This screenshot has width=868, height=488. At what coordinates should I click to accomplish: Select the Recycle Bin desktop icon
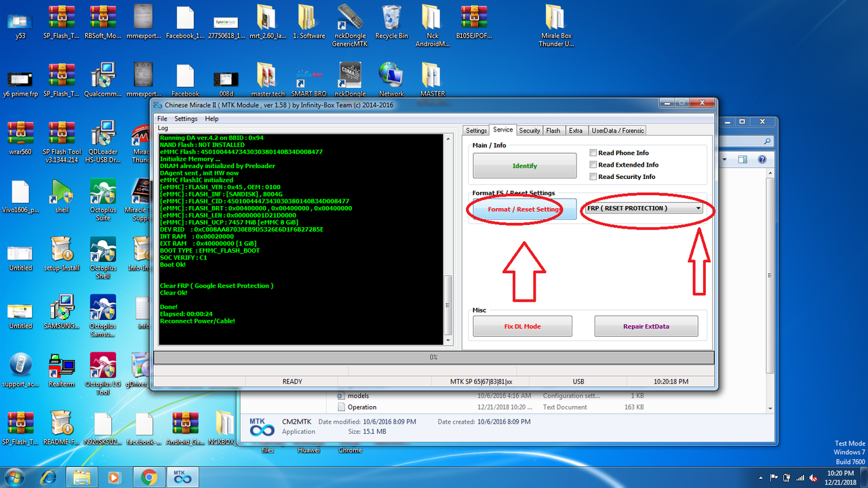click(391, 22)
